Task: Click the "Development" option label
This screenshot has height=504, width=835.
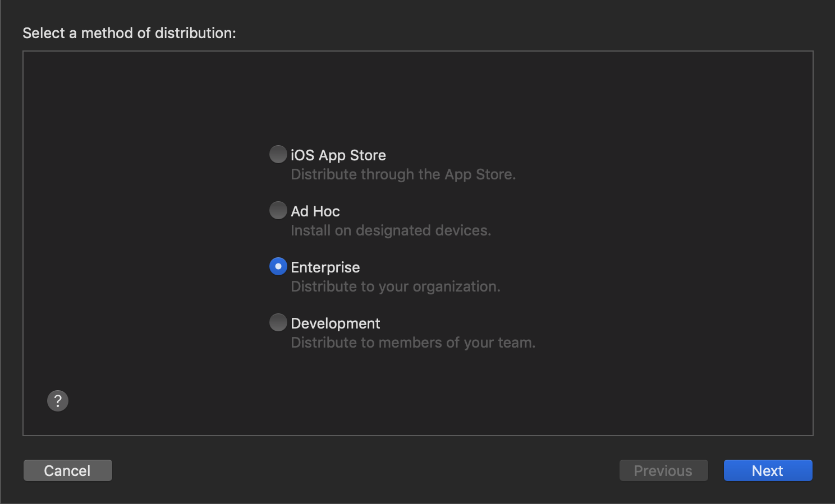Action: click(336, 323)
